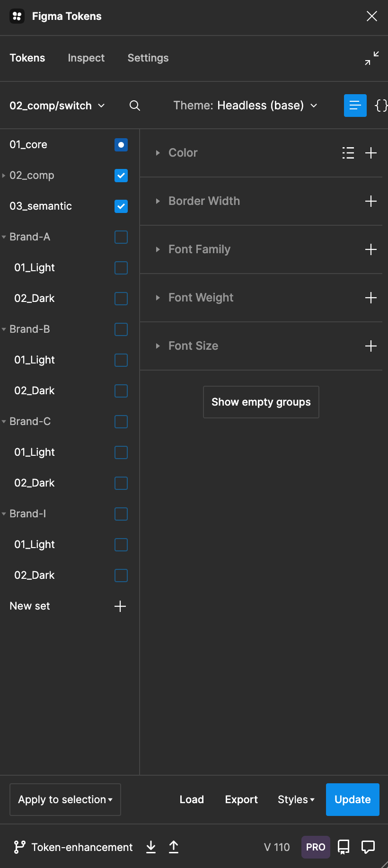This screenshot has width=388, height=868.
Task: Click the Load button
Action: tap(192, 799)
